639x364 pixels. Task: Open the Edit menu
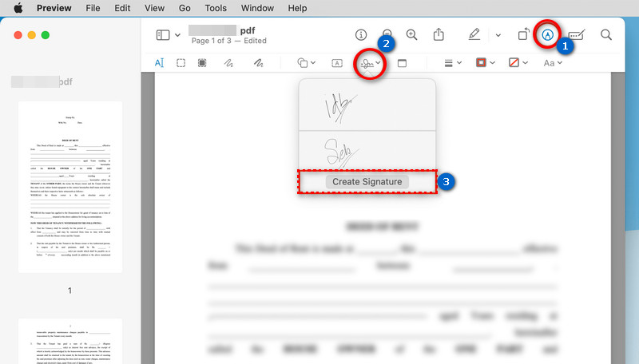click(x=122, y=8)
